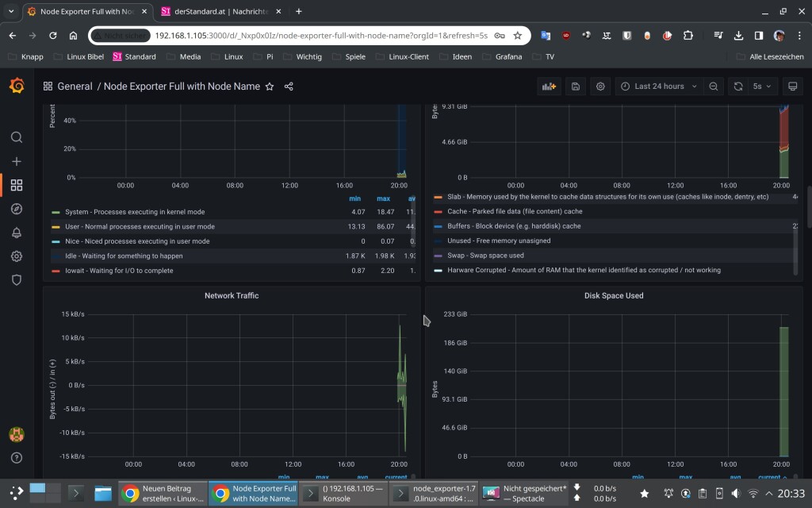
Task: Open taskbar file manager icon
Action: (102, 493)
